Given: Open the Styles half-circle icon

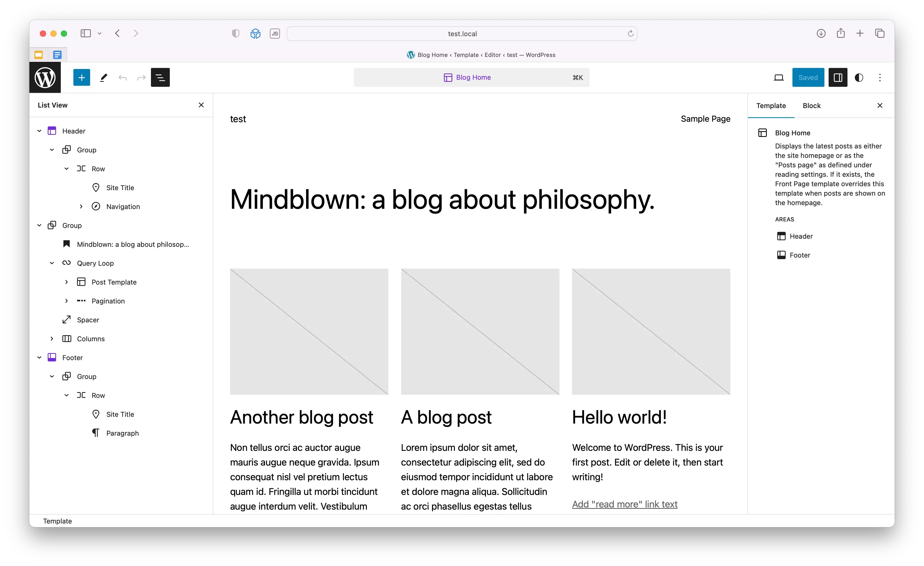Looking at the screenshot, I should pos(859,77).
